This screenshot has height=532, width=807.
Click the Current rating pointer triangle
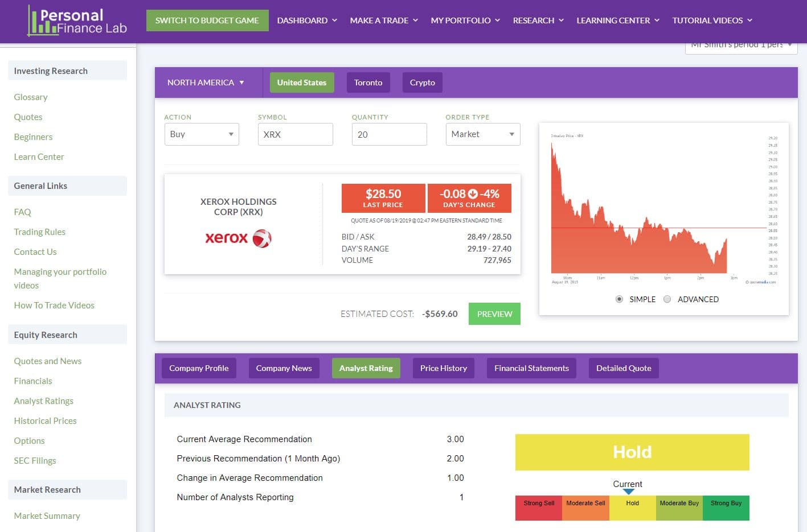(x=628, y=492)
